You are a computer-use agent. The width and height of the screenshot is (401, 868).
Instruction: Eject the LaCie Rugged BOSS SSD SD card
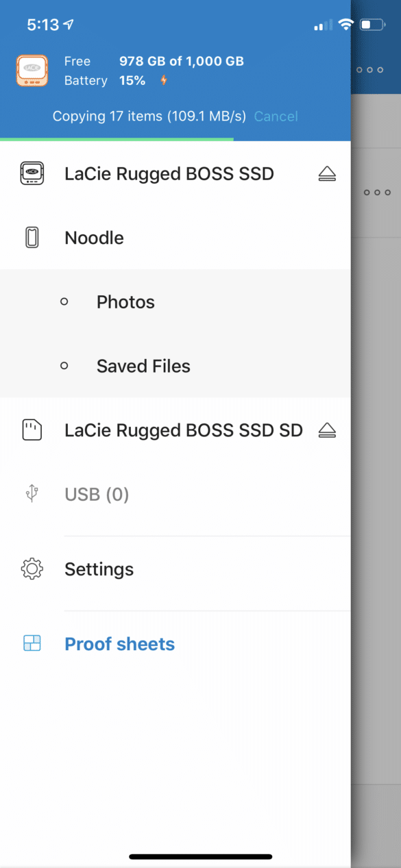(x=328, y=430)
